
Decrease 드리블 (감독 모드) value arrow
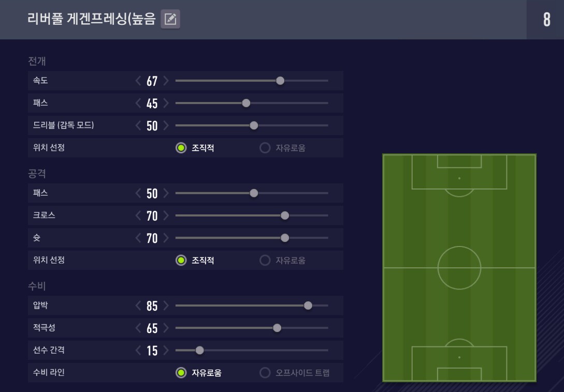[x=138, y=125]
